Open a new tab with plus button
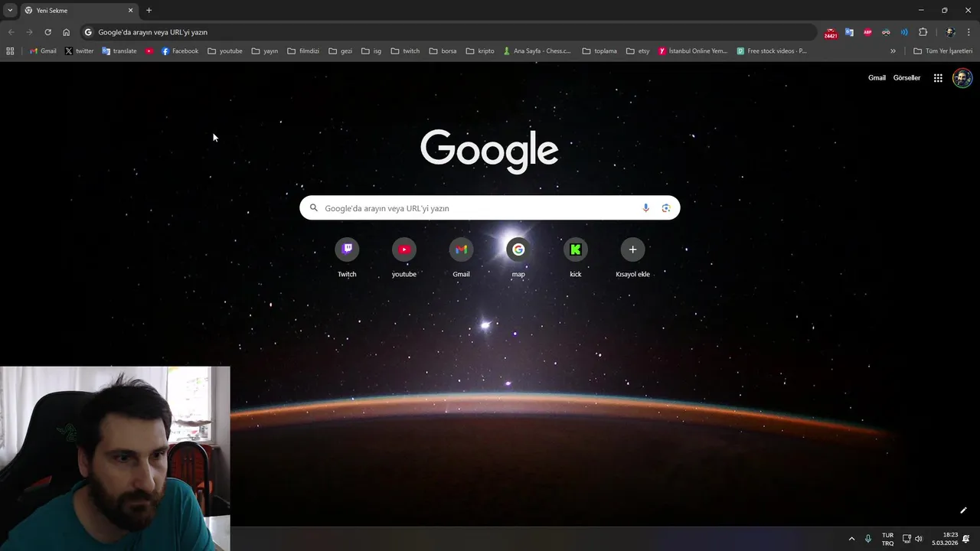This screenshot has height=551, width=980. (149, 11)
